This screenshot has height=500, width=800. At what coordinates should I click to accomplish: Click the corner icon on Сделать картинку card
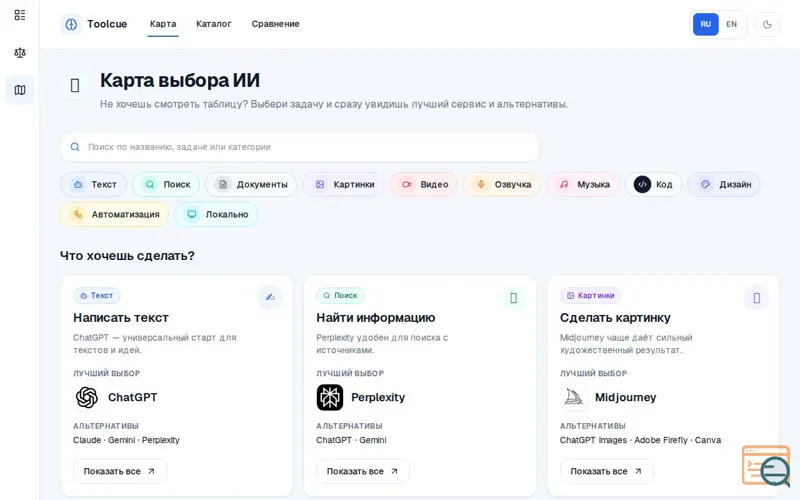click(757, 297)
